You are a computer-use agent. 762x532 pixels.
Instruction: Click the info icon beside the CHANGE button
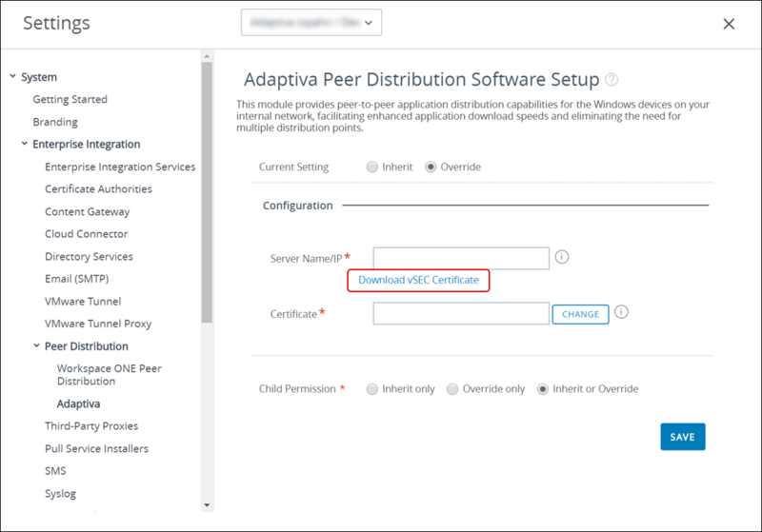point(621,311)
